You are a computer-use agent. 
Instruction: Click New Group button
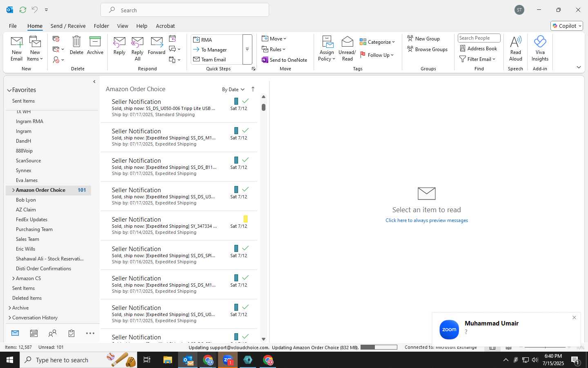tap(423, 38)
